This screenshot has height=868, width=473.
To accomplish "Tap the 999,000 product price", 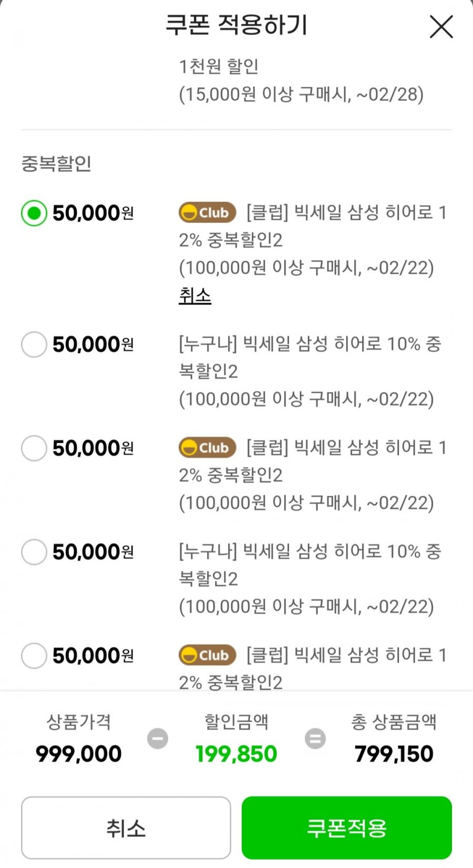I will 78,754.
